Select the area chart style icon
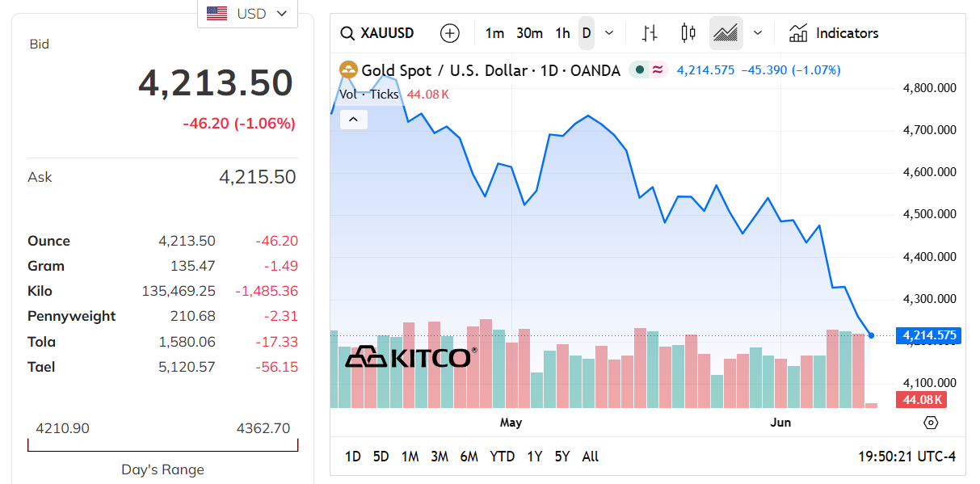The height and width of the screenshot is (484, 980). tap(726, 33)
